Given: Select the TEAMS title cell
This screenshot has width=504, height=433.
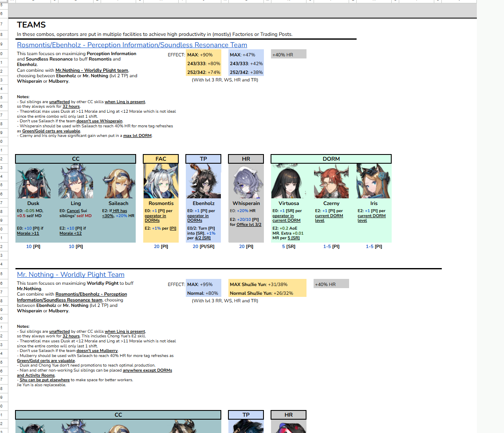Looking at the screenshot, I should [x=31, y=25].
